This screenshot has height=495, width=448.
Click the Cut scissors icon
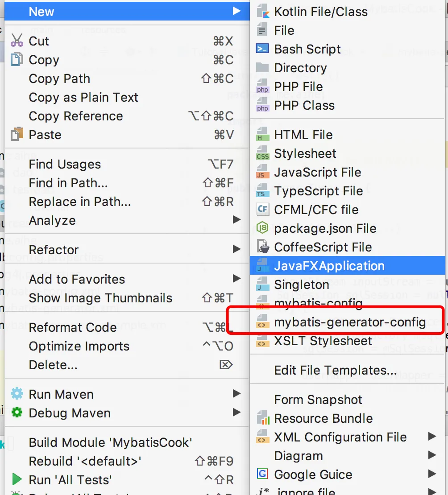click(17, 41)
